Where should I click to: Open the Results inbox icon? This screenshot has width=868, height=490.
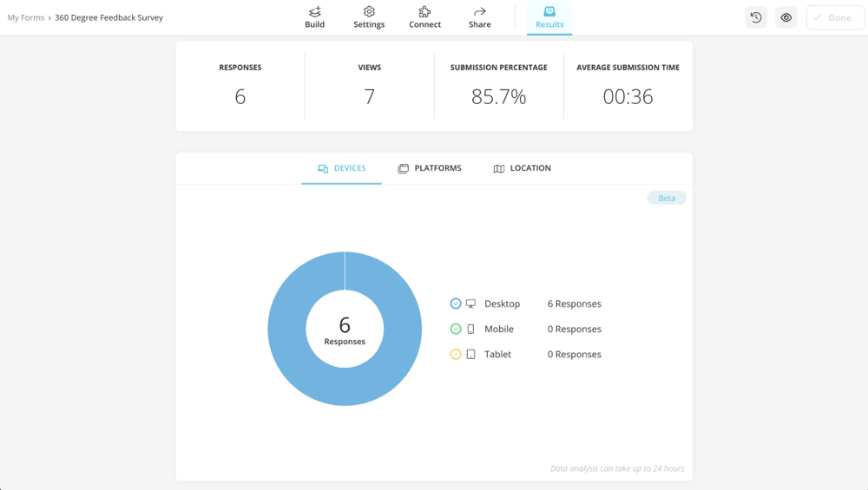(549, 12)
